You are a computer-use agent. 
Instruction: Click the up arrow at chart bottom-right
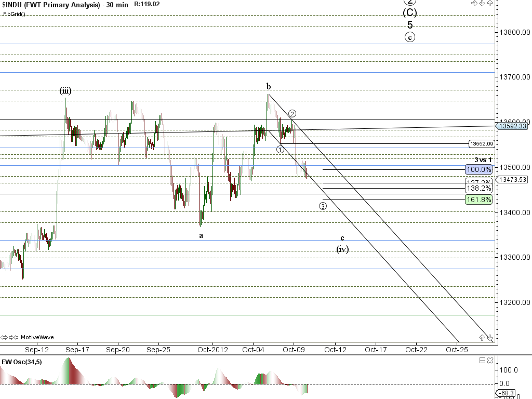click(482, 338)
